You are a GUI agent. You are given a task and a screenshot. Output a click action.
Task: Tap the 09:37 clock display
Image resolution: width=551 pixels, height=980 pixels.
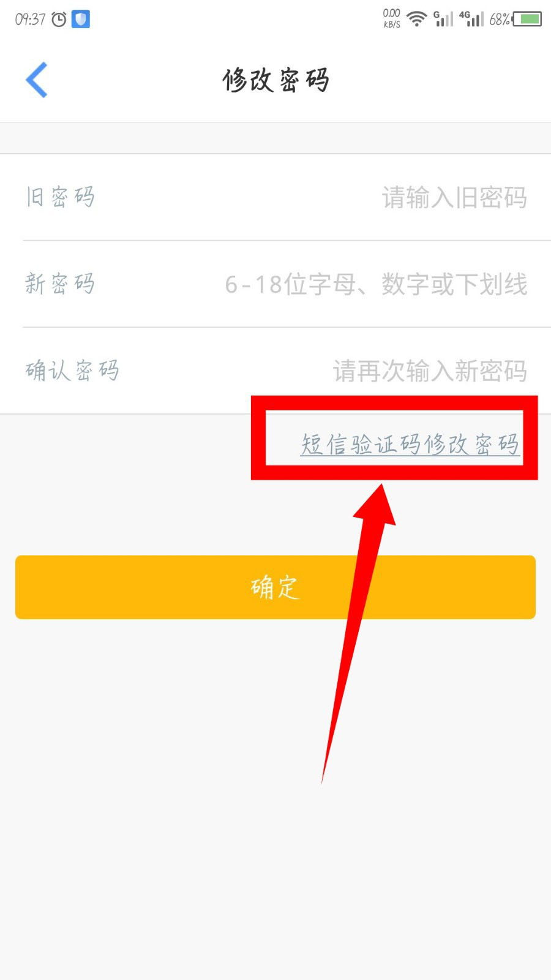(x=30, y=20)
